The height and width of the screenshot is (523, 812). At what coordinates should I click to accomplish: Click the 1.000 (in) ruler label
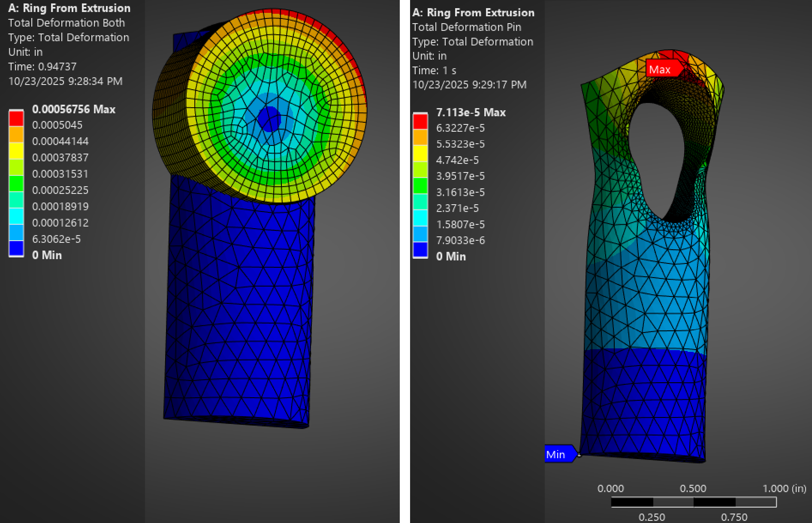[784, 489]
